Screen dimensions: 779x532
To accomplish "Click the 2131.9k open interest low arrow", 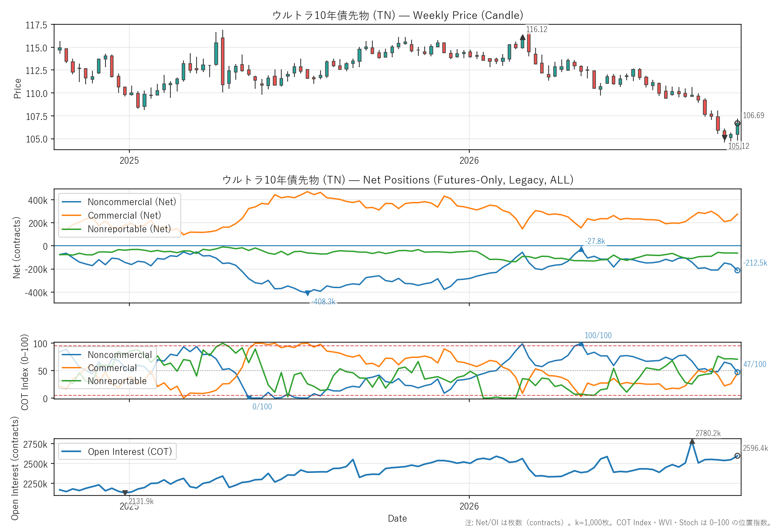I will point(125,493).
